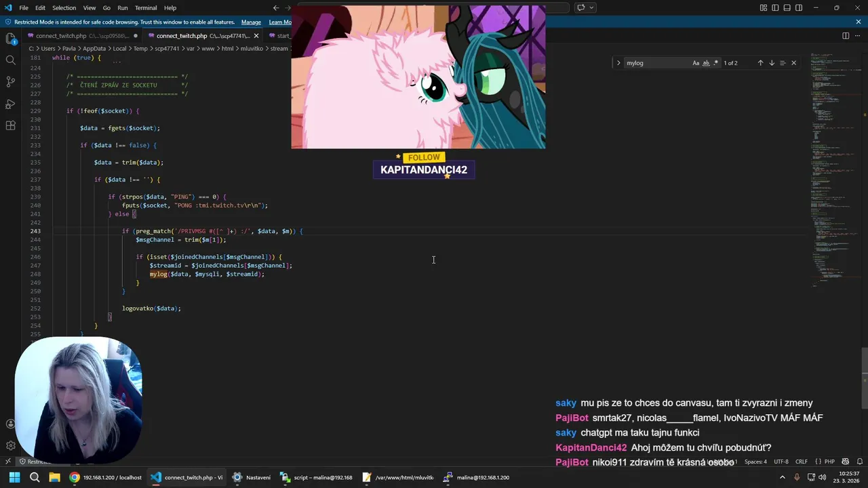Viewport: 868px width, 488px height.
Task: Open the Go menu
Action: [106, 7]
